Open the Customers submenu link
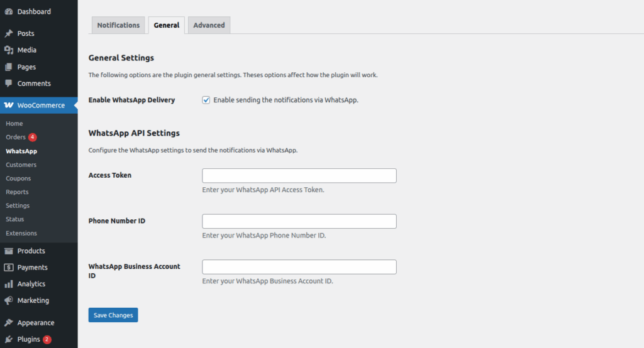The height and width of the screenshot is (348, 644). coord(21,165)
